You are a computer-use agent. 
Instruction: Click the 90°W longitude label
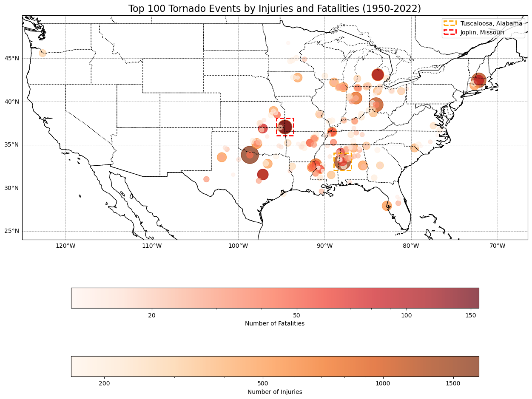(x=324, y=246)
